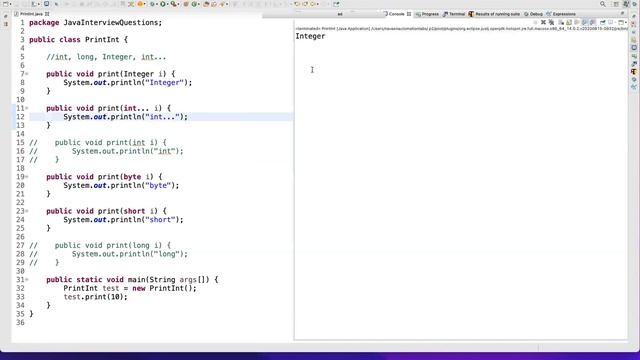Viewport: 640px width, 360px height.
Task: Open the dropdown arrow beside the Run button
Action: tap(168, 4)
